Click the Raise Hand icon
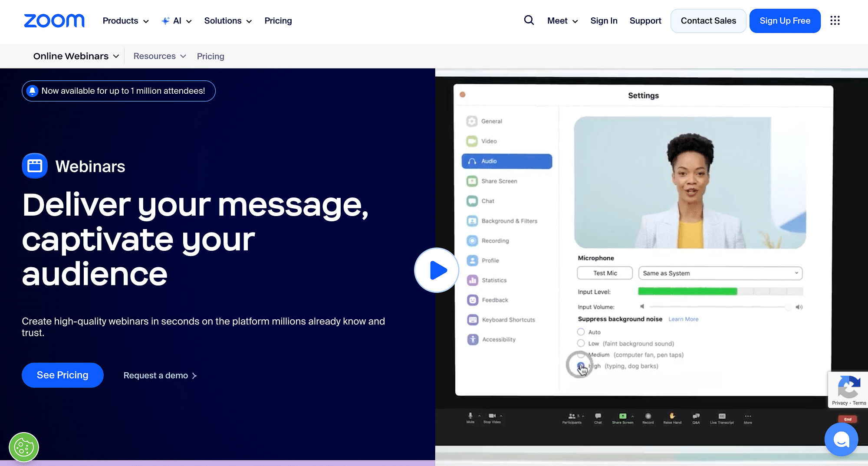Viewport: 868px width, 466px height. [672, 416]
